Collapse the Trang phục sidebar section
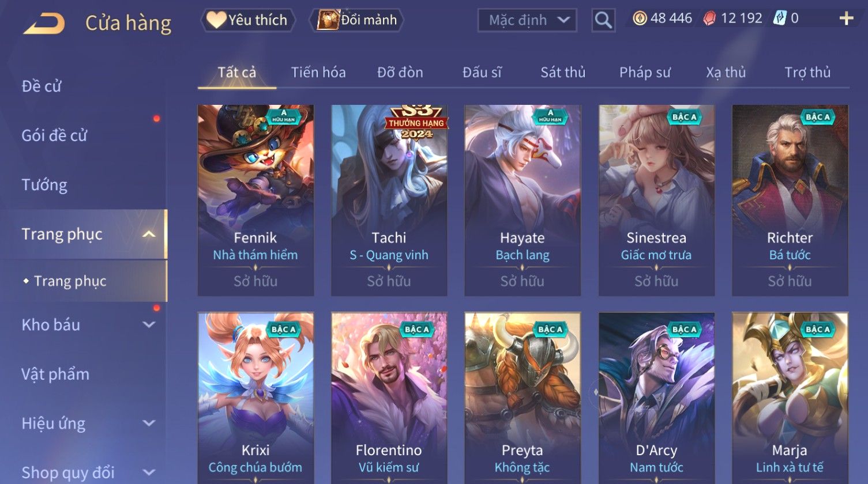 [149, 234]
